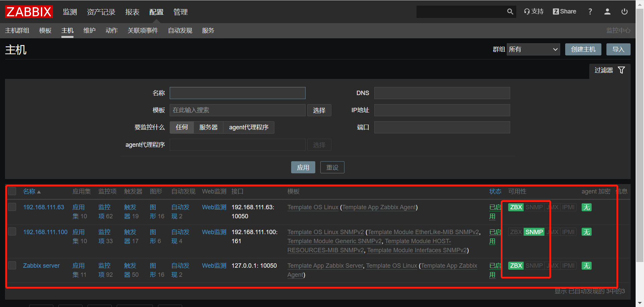
Task: Select agent代理程序 monitoring option
Action: click(x=249, y=127)
